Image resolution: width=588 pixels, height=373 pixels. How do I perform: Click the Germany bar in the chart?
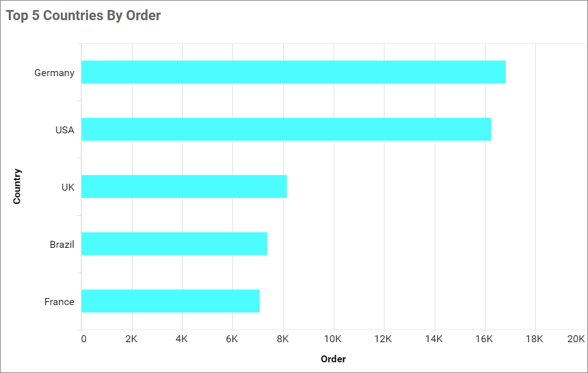pyautogui.click(x=293, y=72)
